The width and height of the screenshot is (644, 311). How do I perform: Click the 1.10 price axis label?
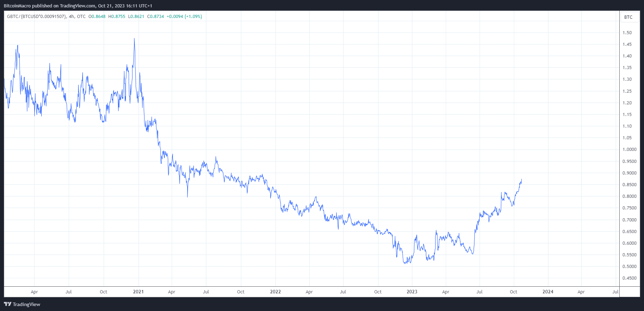pos(627,126)
